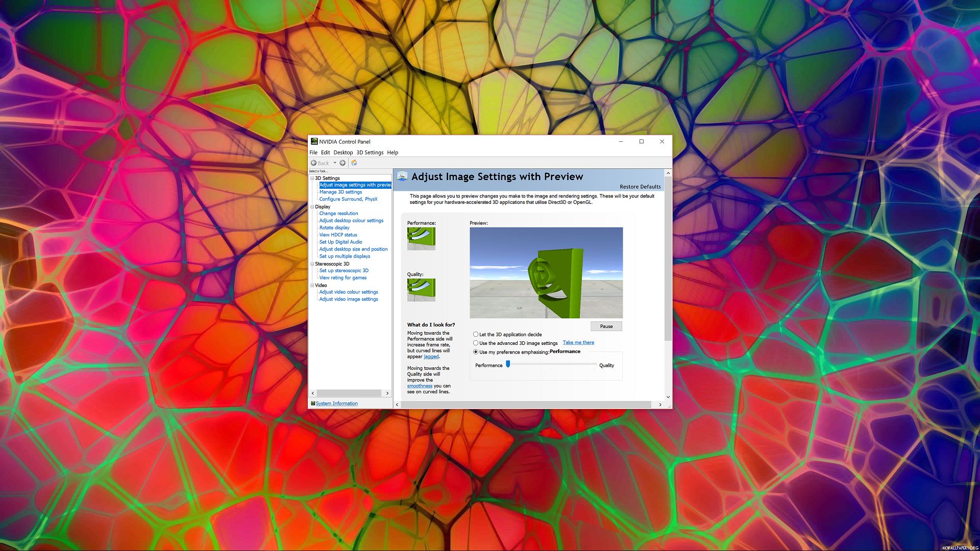Click task tree horizontal scrollbar left arrow

313,393
